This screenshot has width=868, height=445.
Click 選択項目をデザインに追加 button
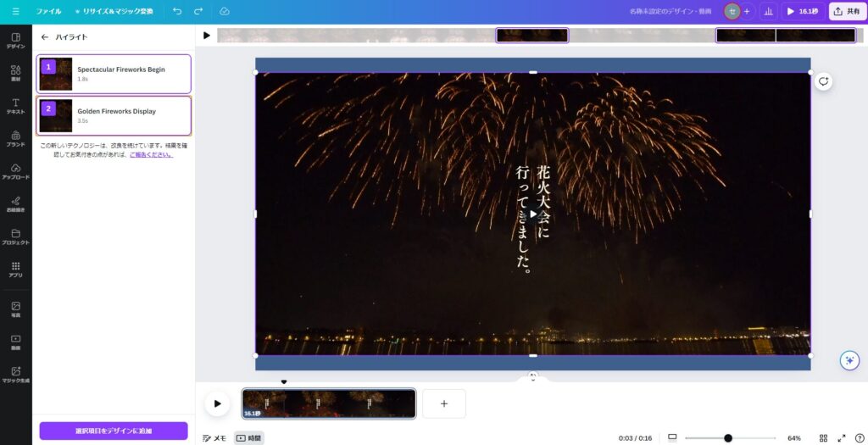click(x=114, y=431)
